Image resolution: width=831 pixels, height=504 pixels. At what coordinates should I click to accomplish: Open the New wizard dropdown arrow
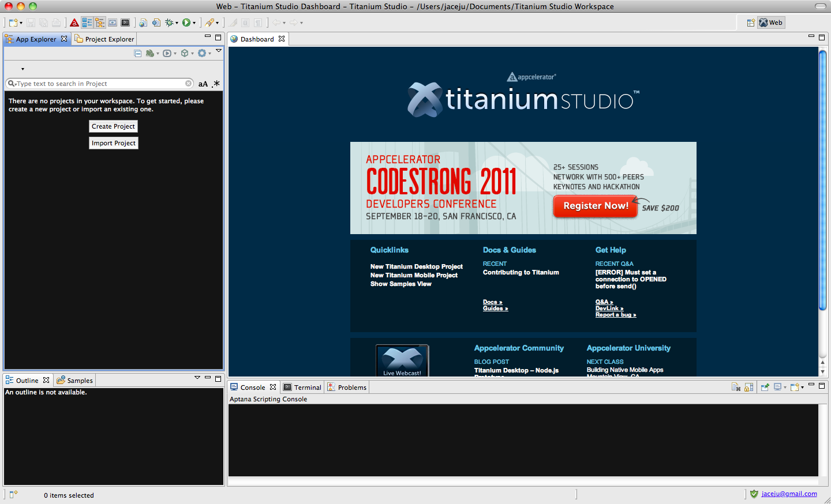tap(21, 23)
